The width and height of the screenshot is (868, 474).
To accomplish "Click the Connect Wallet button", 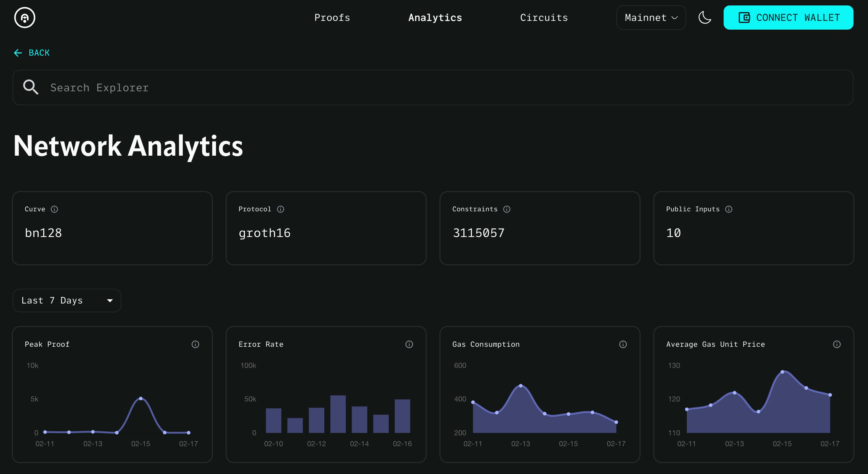I will (788, 18).
